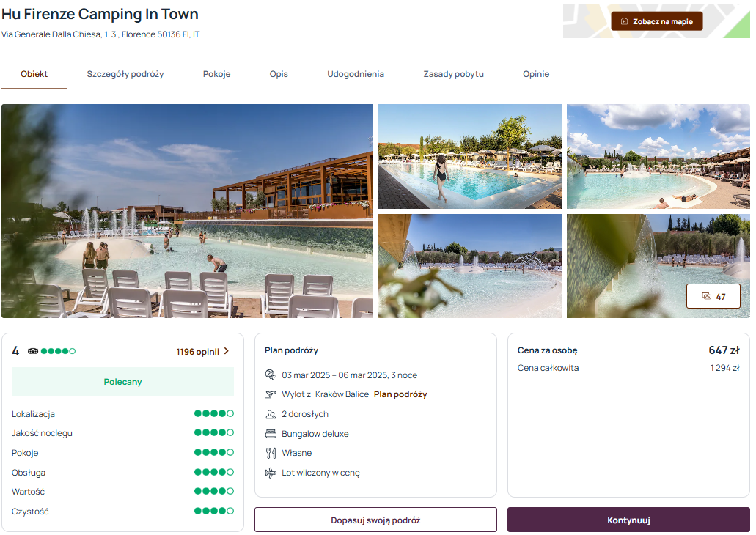Go to the Opinie tab
The height and width of the screenshot is (535, 756).
click(x=536, y=74)
